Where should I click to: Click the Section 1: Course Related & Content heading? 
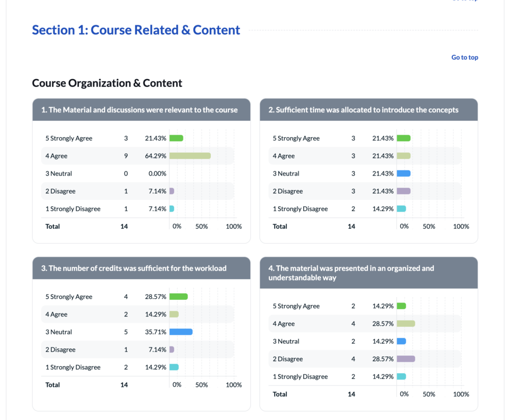(x=136, y=30)
